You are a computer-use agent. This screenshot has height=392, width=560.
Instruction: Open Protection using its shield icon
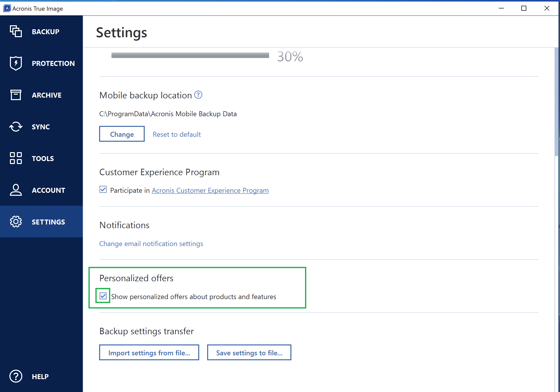tap(15, 63)
